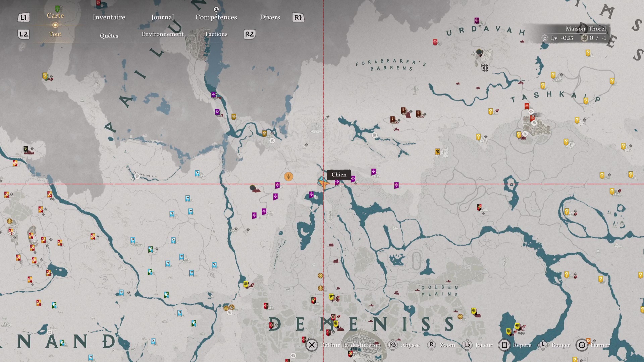Switch to the Inventaire tab
Viewport: 644px width, 362px height.
[x=109, y=17]
